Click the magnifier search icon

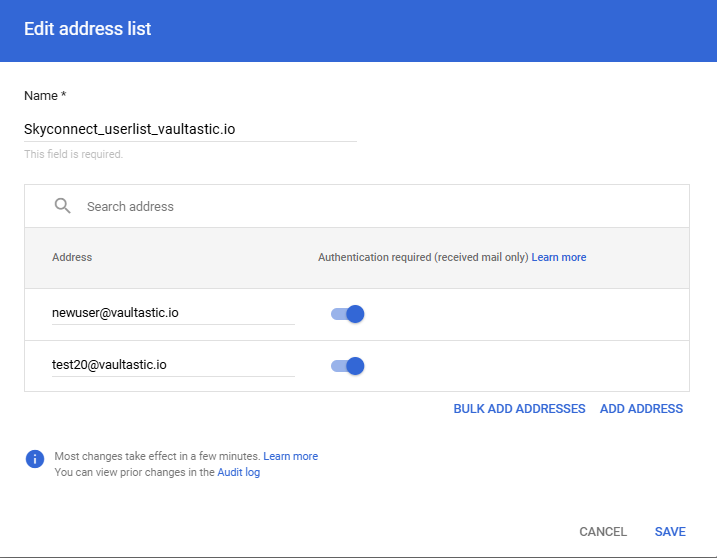(62, 206)
